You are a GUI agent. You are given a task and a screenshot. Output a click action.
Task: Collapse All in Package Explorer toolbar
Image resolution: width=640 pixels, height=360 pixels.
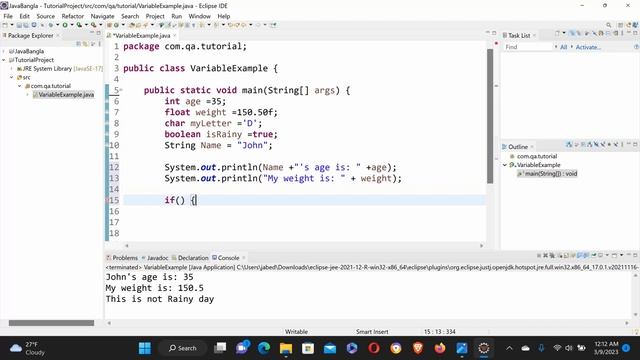78,44
